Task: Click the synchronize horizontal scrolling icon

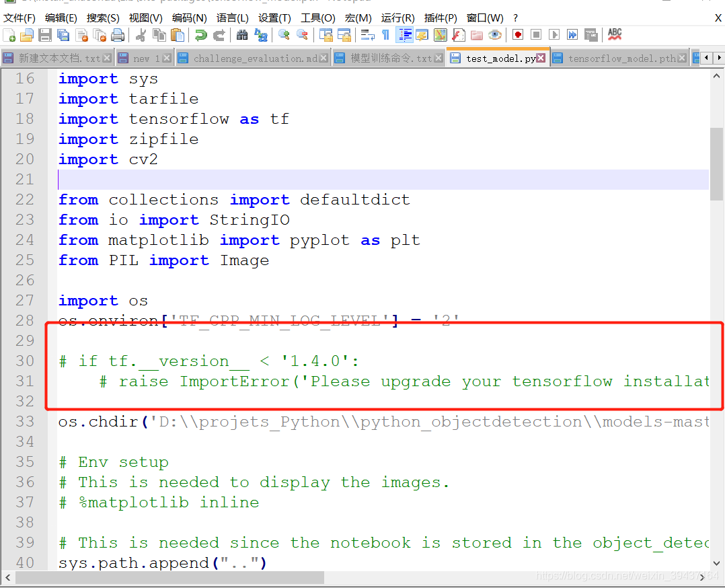Action: click(344, 35)
